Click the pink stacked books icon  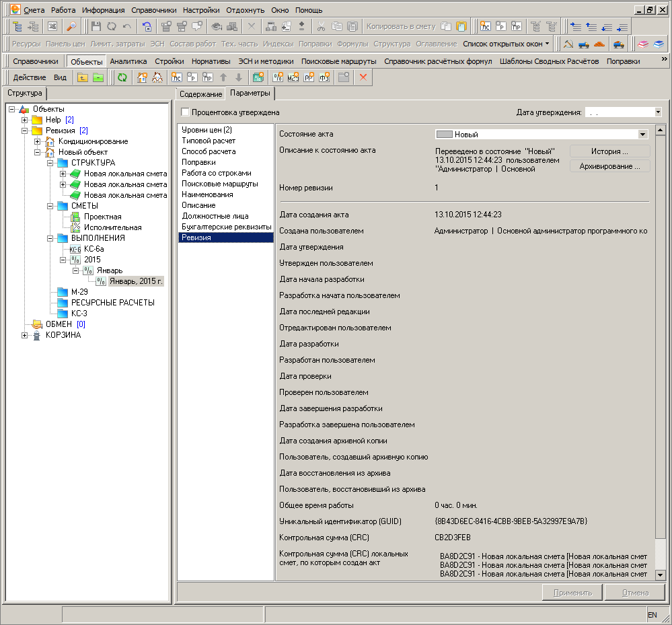pyautogui.click(x=643, y=44)
